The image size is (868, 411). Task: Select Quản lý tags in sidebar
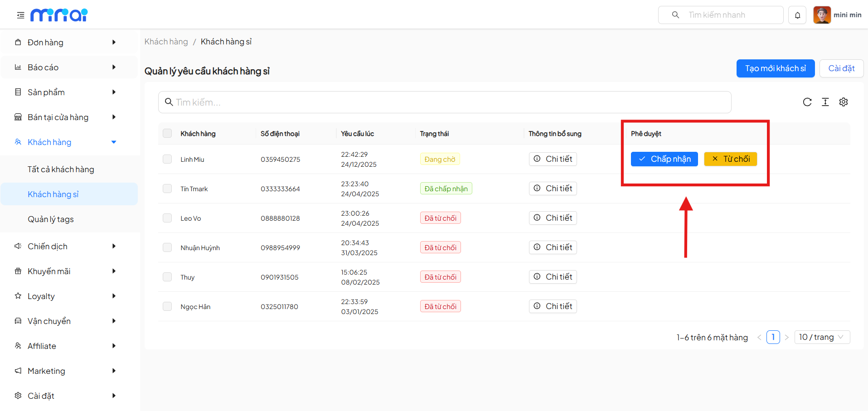(x=51, y=219)
